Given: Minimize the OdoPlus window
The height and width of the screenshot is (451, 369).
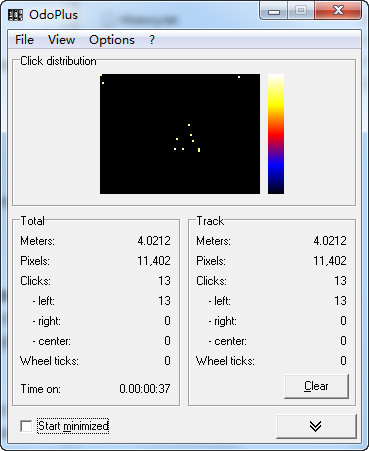Looking at the screenshot, I should click(x=274, y=12).
